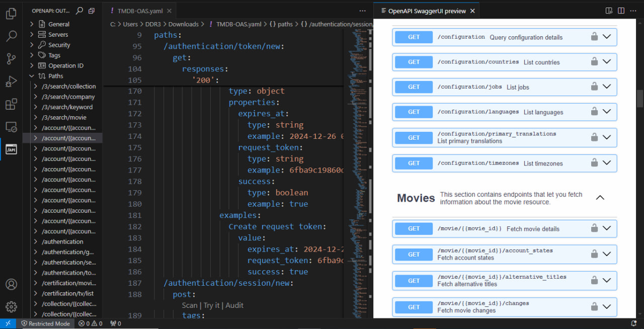Screen dimensions: 644x329
Task: Expand the /configuration/timezones chevron
Action: tap(607, 162)
